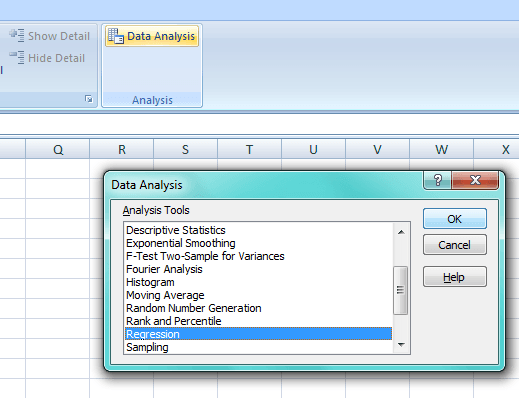This screenshot has width=519, height=398.
Task: Select column S header
Action: coord(186,149)
